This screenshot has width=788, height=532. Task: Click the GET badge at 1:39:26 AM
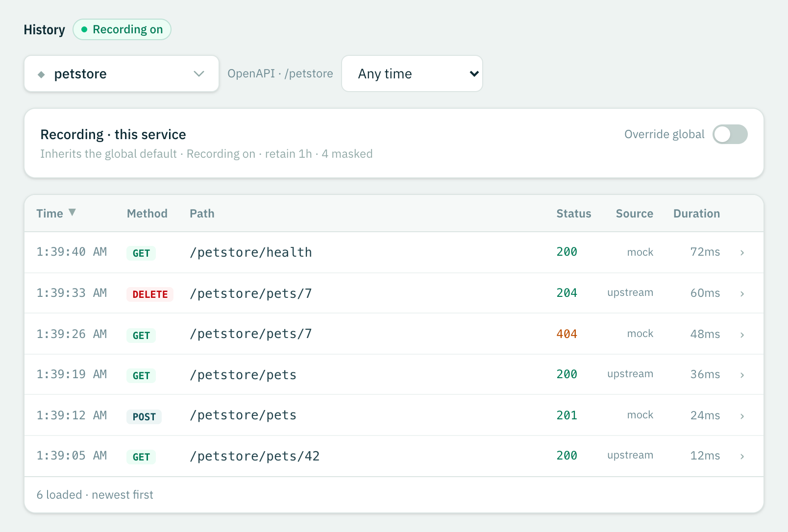[141, 336]
